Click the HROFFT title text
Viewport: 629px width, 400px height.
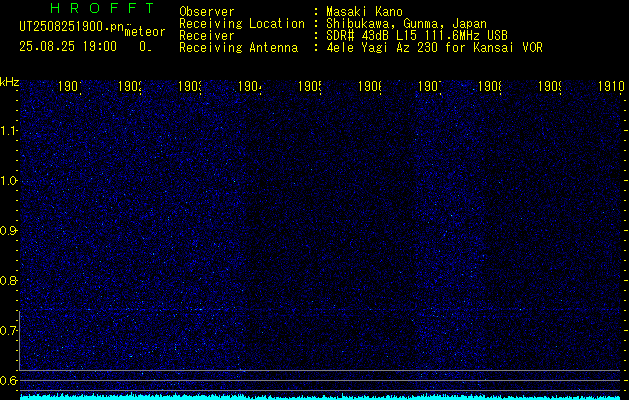[x=103, y=8]
